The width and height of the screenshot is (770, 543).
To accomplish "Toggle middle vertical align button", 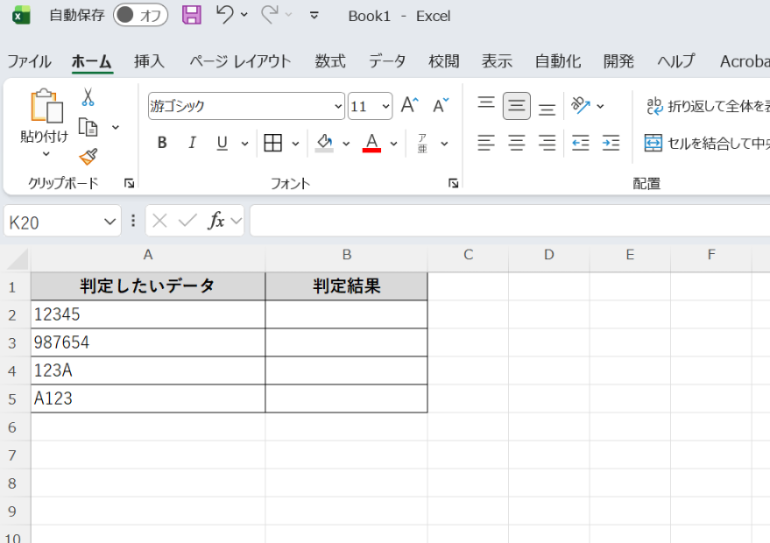I will [517, 106].
